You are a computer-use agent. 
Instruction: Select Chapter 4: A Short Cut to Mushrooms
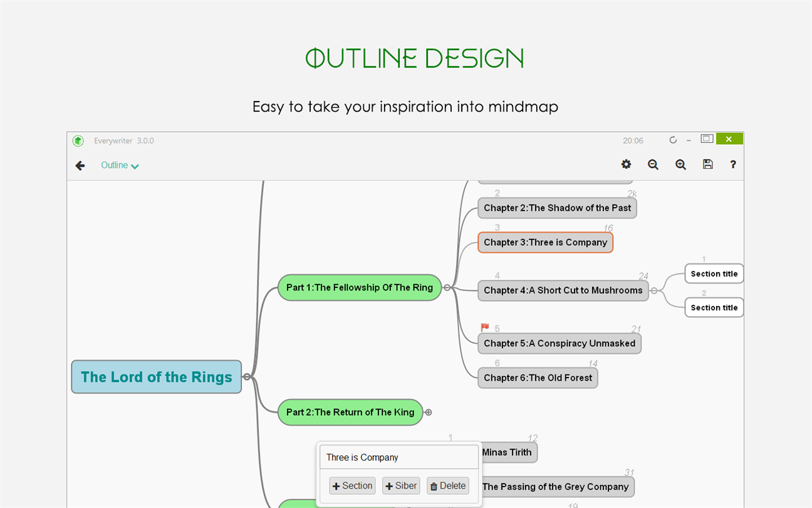click(x=563, y=290)
